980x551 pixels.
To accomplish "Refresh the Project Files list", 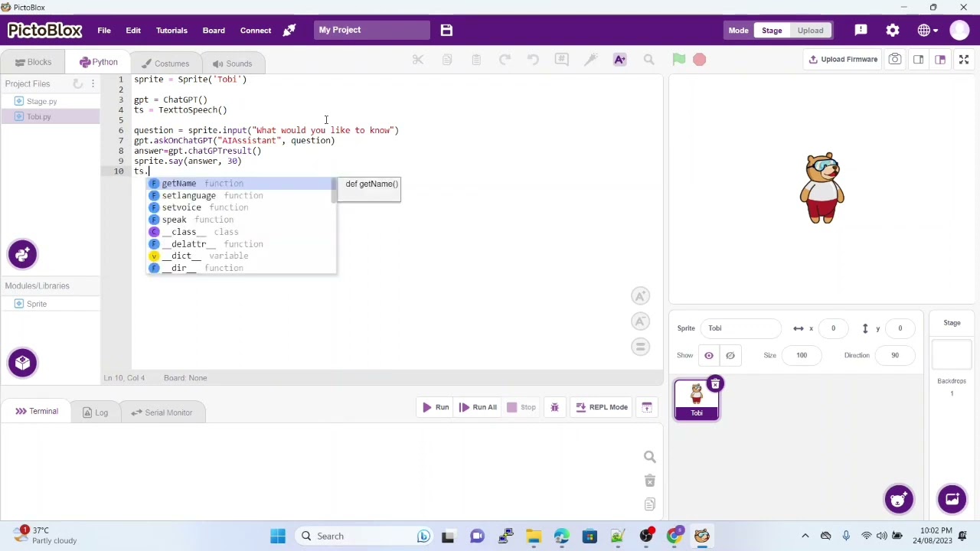I will pyautogui.click(x=77, y=83).
